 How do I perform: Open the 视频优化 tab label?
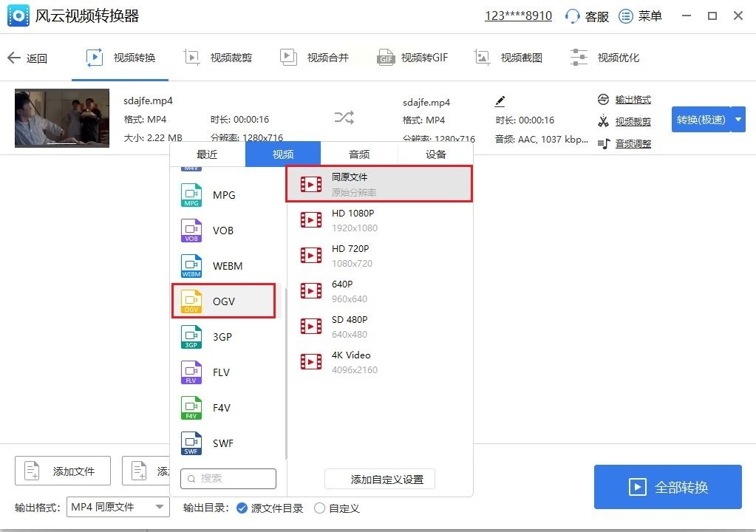coord(619,58)
